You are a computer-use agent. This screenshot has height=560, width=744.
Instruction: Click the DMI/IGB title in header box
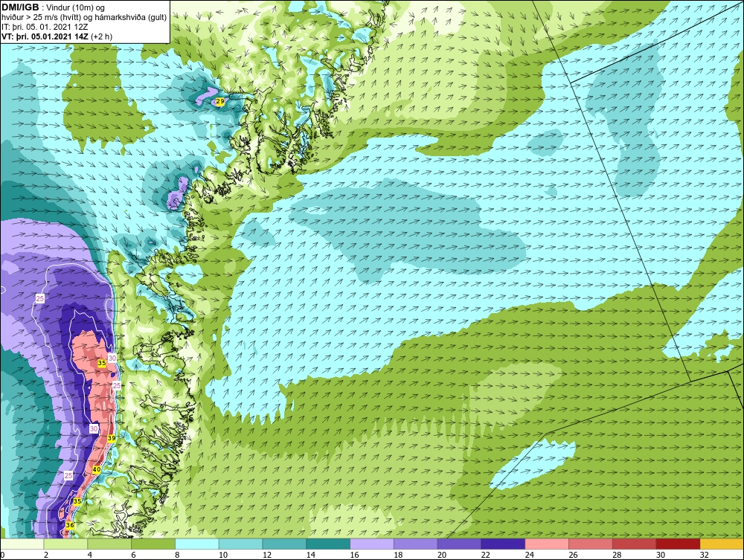(x=20, y=7)
